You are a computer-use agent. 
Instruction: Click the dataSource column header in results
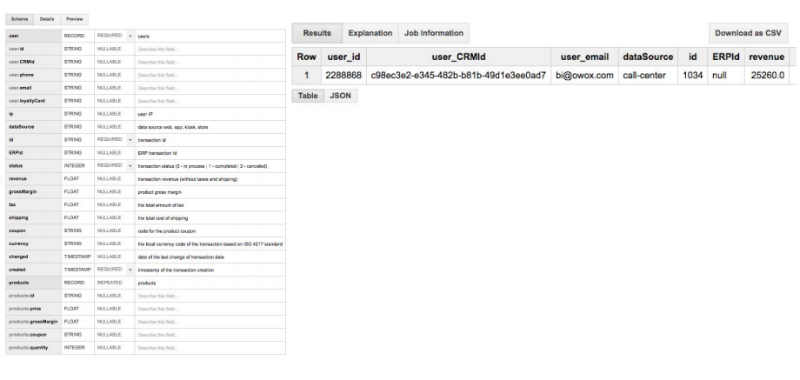[x=648, y=57]
